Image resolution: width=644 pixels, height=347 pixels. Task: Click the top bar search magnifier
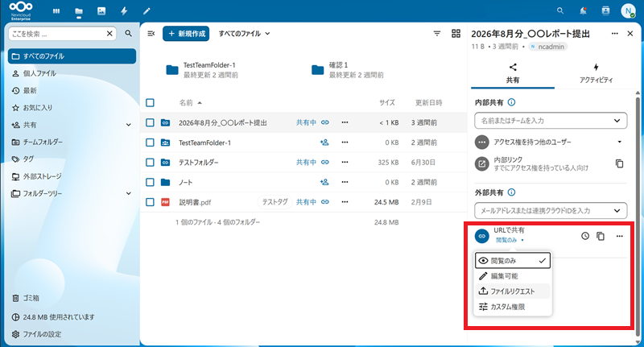coord(560,11)
